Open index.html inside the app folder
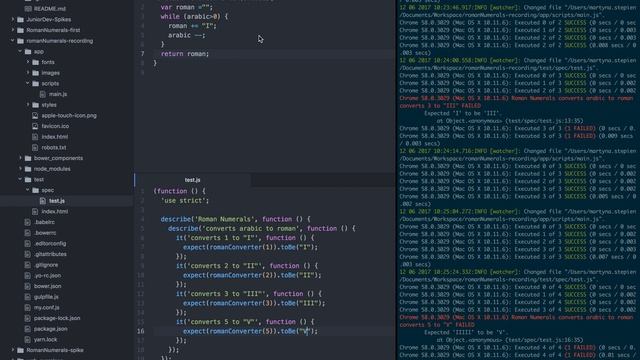This screenshot has height=360, width=640. pos(55,137)
